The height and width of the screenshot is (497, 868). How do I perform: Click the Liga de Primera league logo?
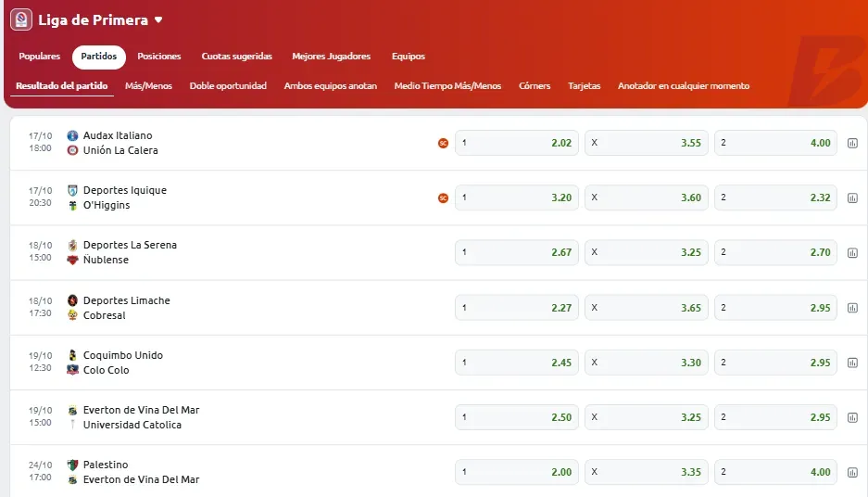[x=20, y=19]
